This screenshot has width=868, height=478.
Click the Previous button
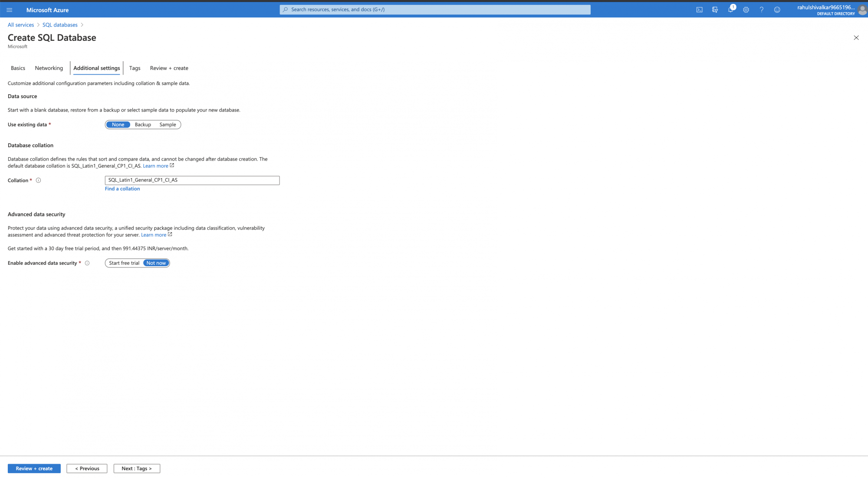[87, 468]
